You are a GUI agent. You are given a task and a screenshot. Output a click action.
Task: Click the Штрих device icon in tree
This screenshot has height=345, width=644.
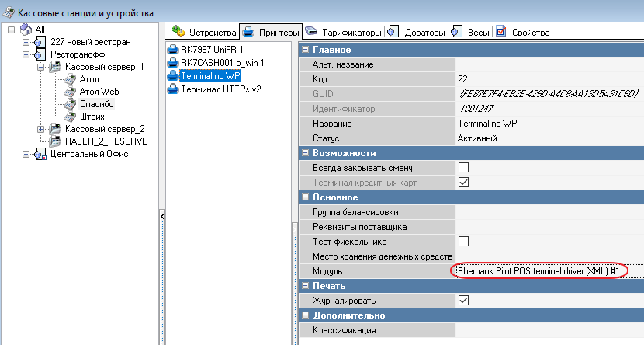(x=70, y=117)
